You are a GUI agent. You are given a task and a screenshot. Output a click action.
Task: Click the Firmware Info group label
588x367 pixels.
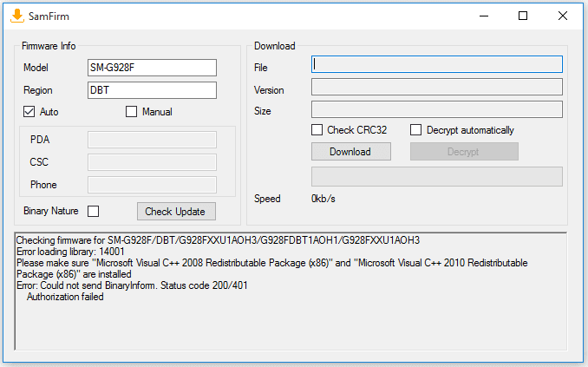pyautogui.click(x=49, y=46)
